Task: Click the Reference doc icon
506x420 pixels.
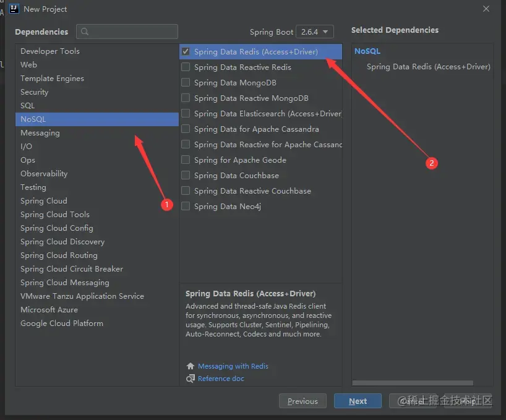Action: point(191,379)
